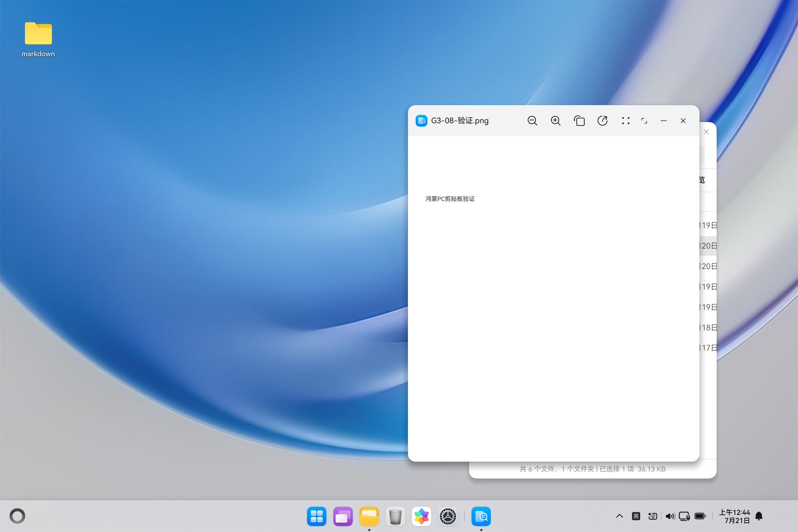Click the image viewer app icon in the title bar

click(x=422, y=121)
